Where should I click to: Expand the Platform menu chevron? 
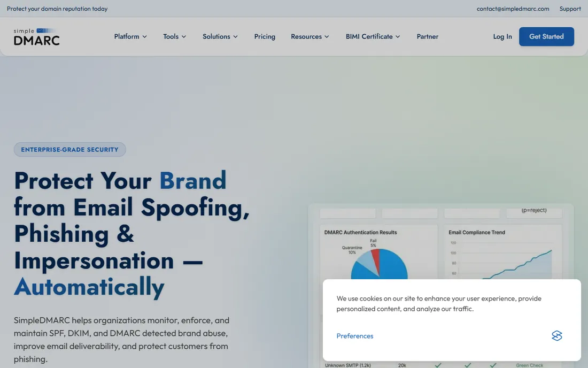pyautogui.click(x=145, y=37)
